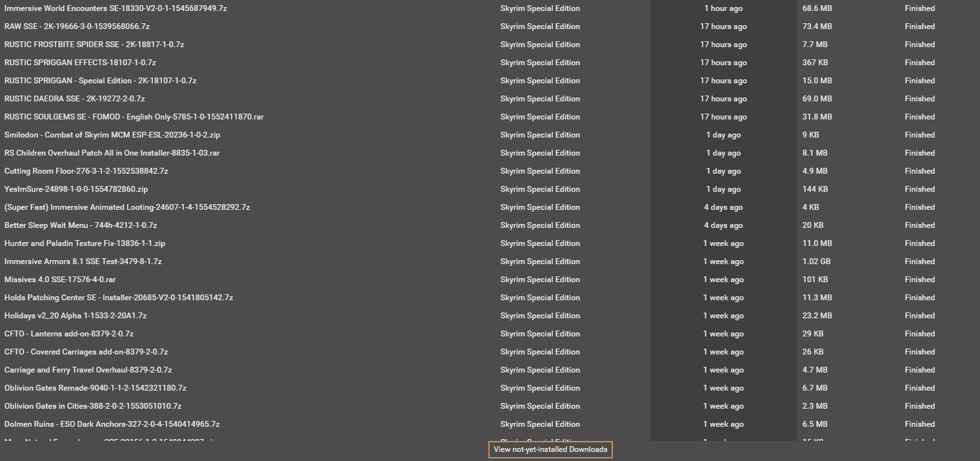Select the RUSTIC FROSTBITE SPIDER SSE file

94,45
